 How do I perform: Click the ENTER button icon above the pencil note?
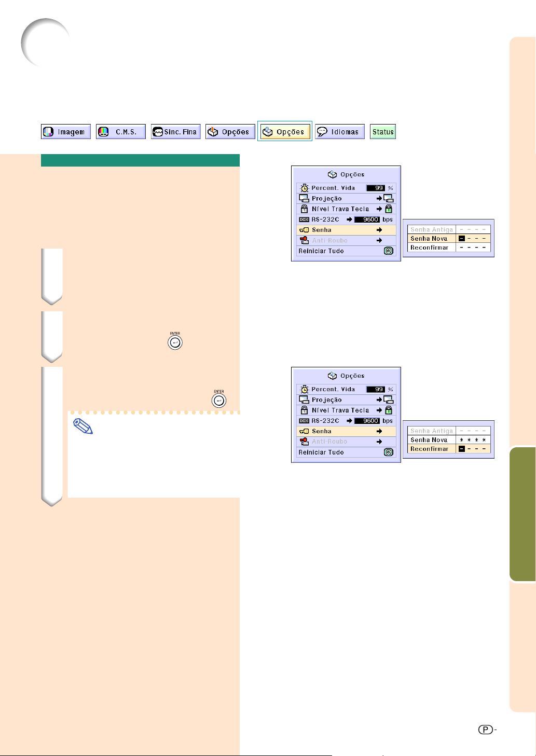[x=219, y=401]
